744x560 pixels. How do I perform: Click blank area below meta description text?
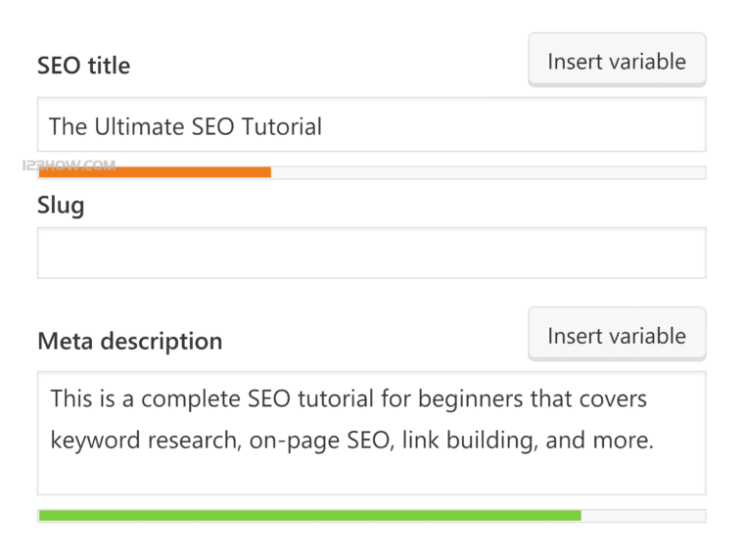[371, 477]
